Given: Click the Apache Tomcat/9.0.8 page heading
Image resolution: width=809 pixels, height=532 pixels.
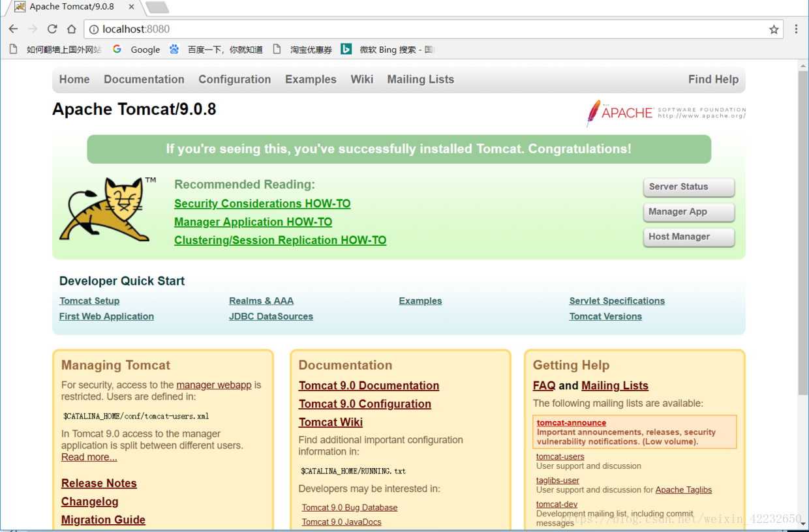Looking at the screenshot, I should (134, 109).
